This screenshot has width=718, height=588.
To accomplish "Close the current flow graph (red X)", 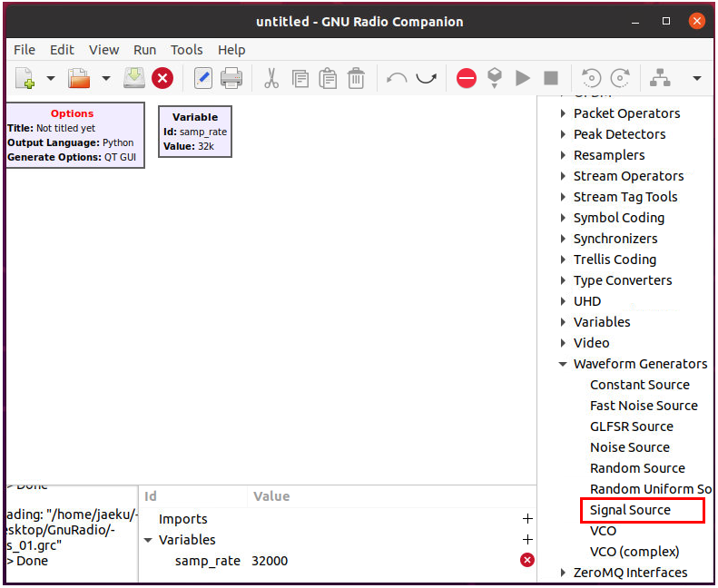I will click(162, 78).
